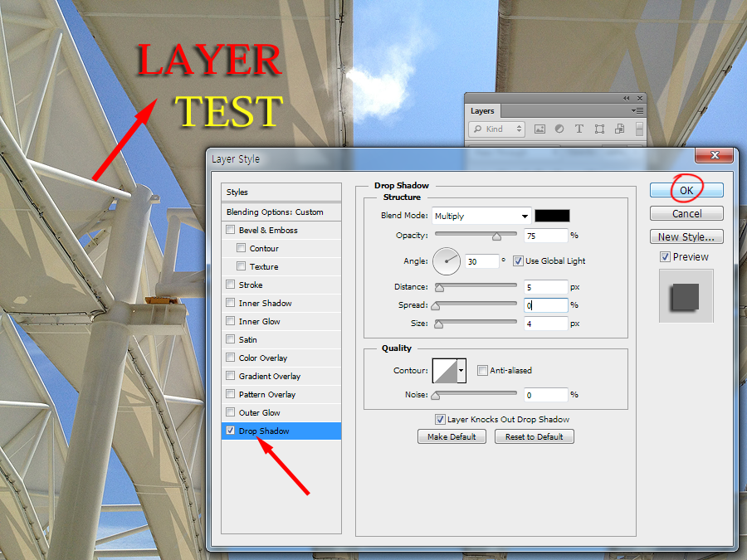Filter layers by shape layer icon
This screenshot has width=747, height=560.
599,129
